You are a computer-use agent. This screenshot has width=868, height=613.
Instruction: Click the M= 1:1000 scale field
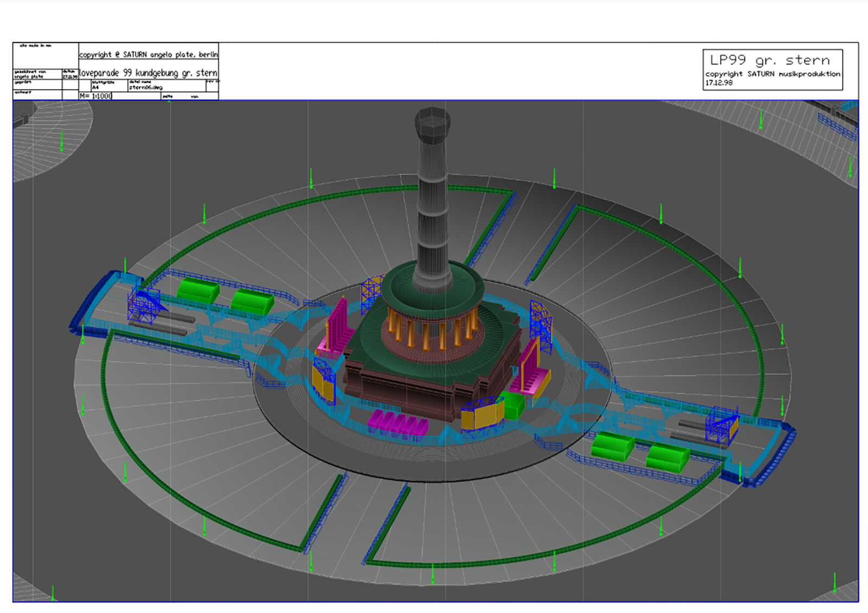tap(97, 96)
